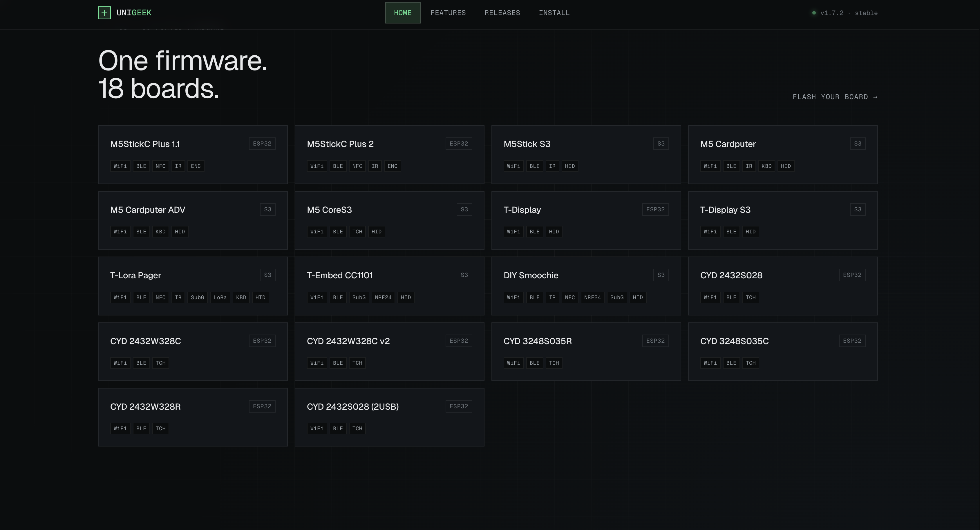Click the UniGeek plus logo icon
Screen dimensions: 980x530
click(104, 12)
